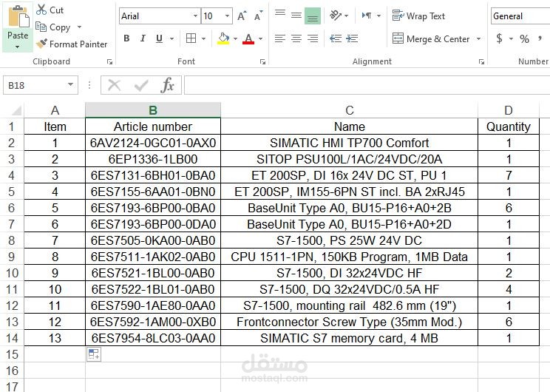
Task: Click the formula bar Cancel X icon
Action: (115, 85)
